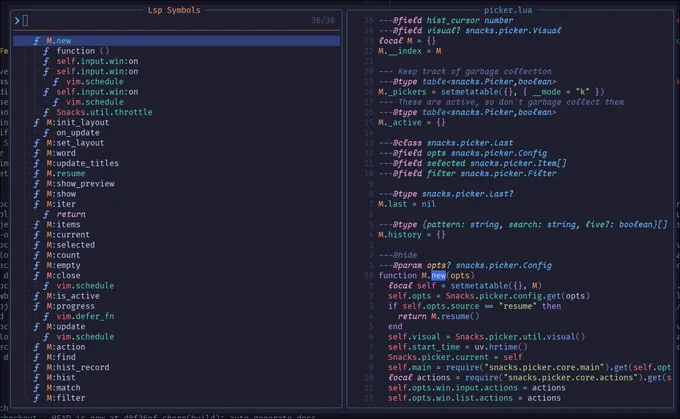Click the function icon beside on_update
This screenshot has height=419, width=680.
tap(46, 133)
